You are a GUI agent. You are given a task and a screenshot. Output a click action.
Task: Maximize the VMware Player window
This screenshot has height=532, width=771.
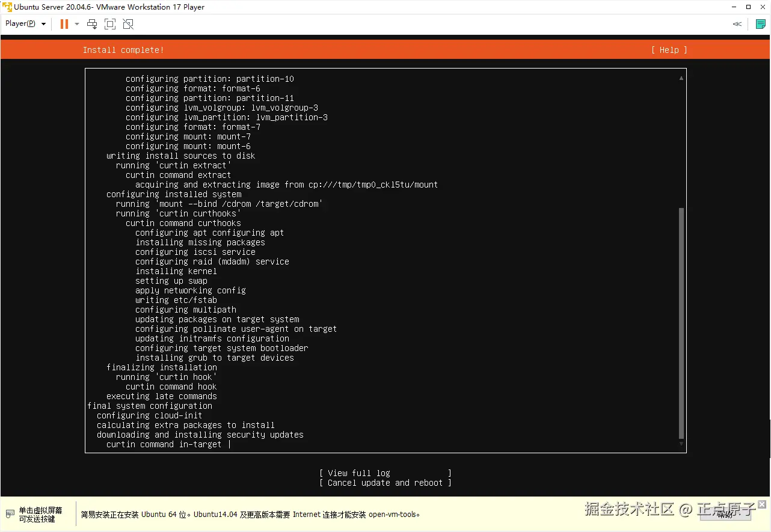point(748,7)
